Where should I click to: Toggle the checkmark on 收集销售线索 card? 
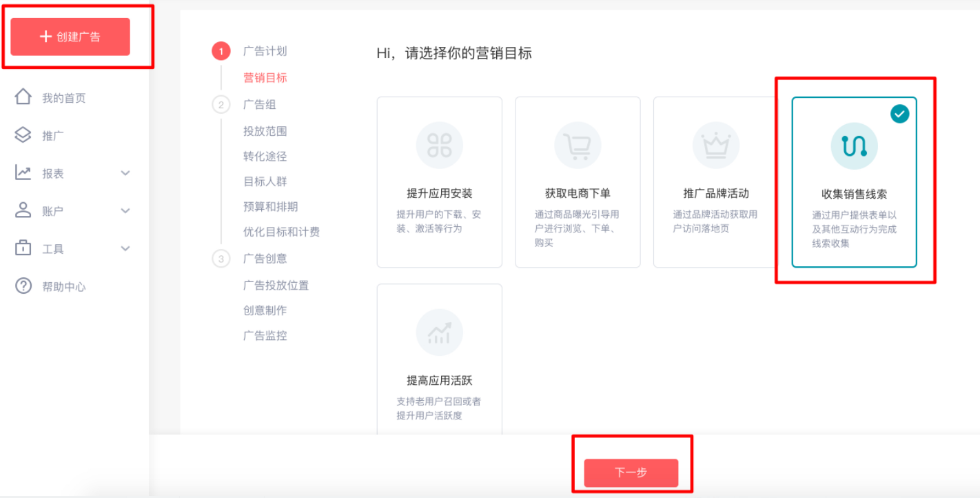(x=899, y=114)
